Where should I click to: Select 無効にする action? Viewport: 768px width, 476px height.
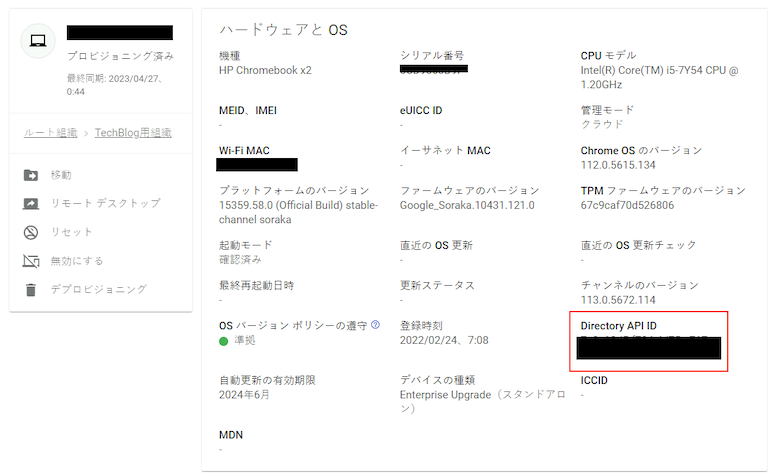coord(77,261)
